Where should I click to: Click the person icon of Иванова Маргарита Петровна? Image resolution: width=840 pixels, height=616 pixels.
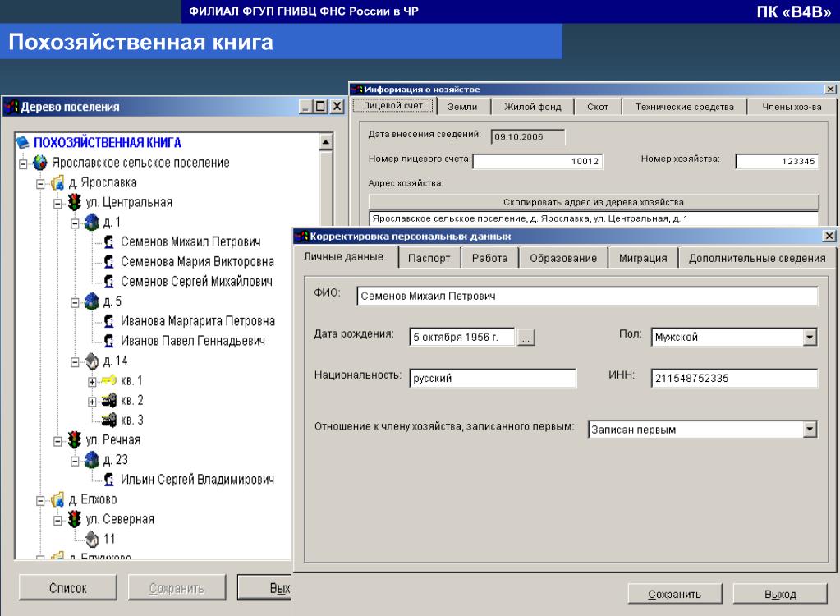tap(108, 321)
